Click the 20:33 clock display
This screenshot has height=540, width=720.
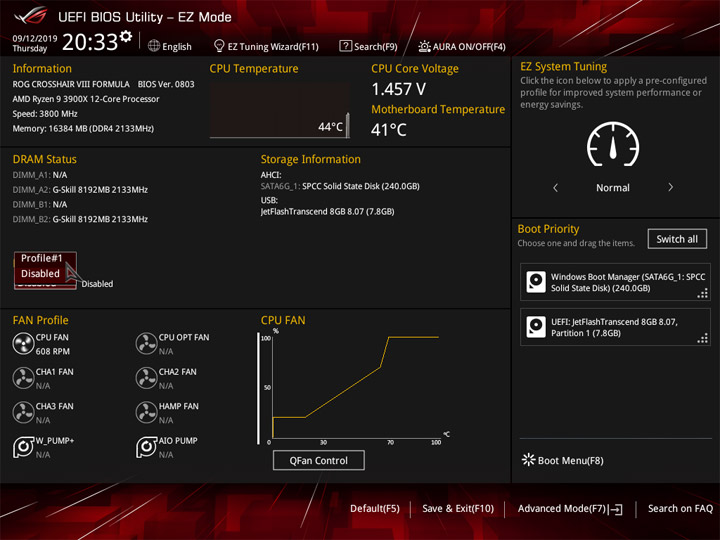(x=90, y=42)
